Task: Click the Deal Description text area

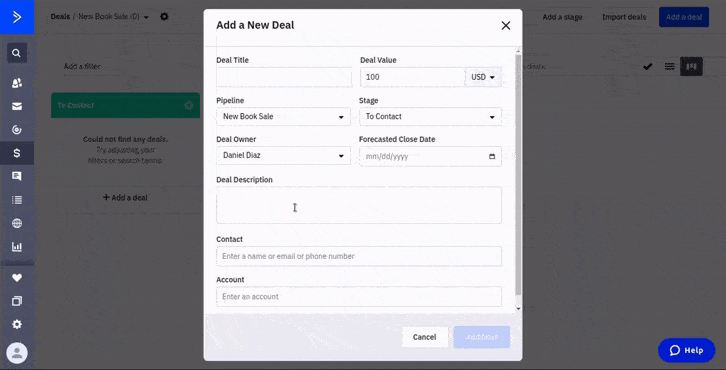Action: pos(359,205)
